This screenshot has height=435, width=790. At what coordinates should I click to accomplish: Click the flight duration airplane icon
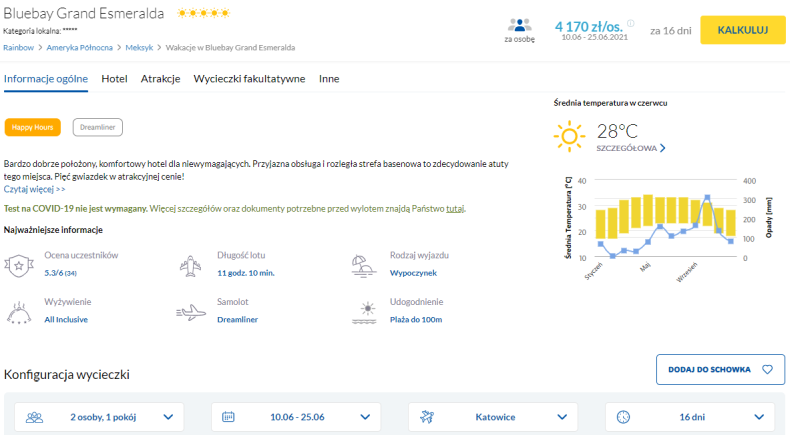point(190,266)
